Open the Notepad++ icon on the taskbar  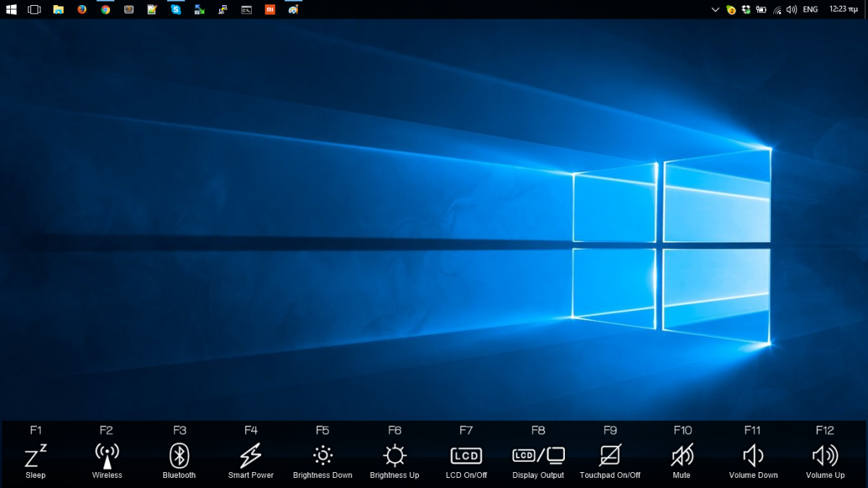click(x=152, y=9)
